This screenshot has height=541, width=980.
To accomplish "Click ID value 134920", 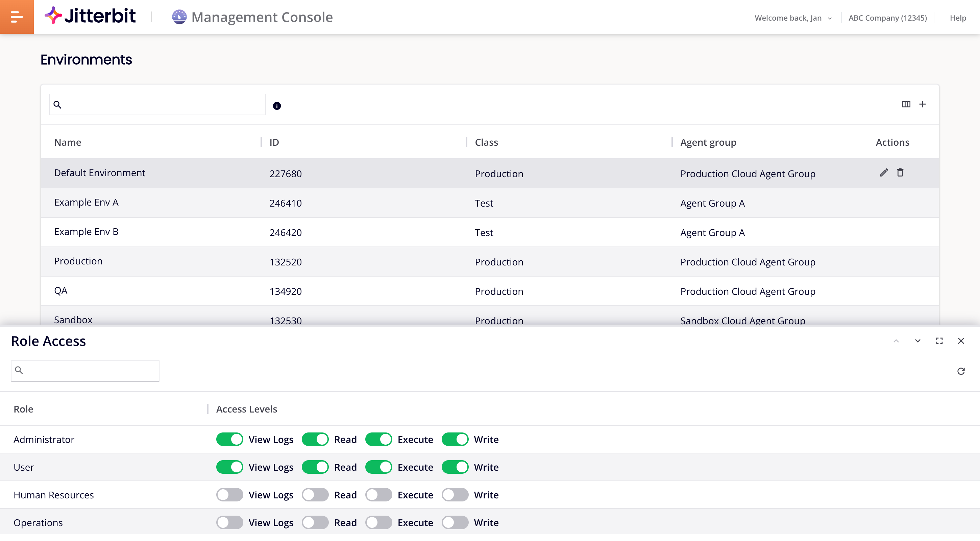I will click(x=286, y=291).
